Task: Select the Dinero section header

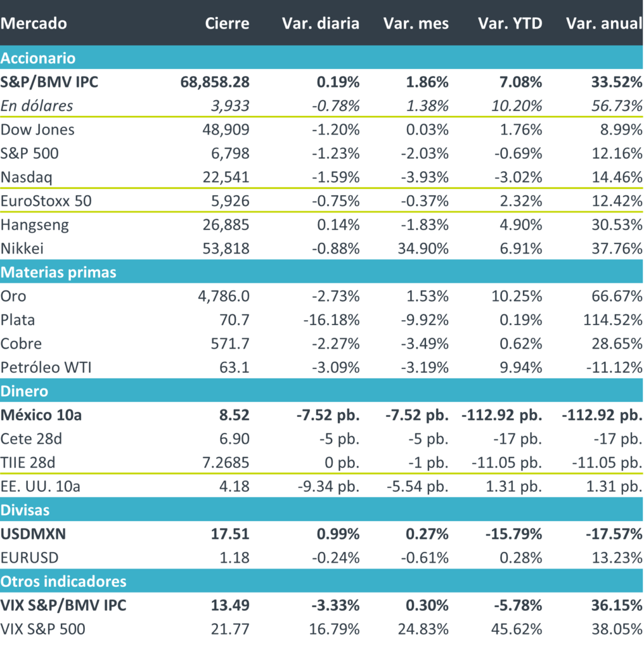Action: pyautogui.click(x=24, y=391)
